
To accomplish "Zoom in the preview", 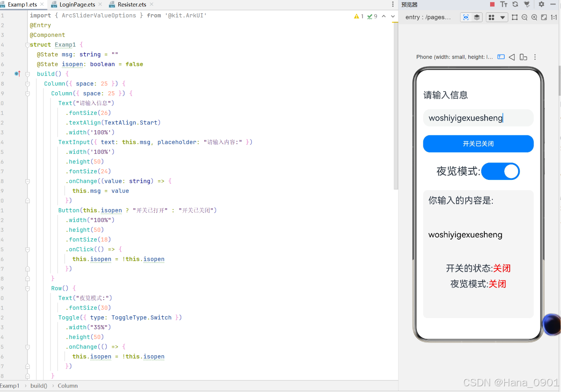I will point(534,17).
